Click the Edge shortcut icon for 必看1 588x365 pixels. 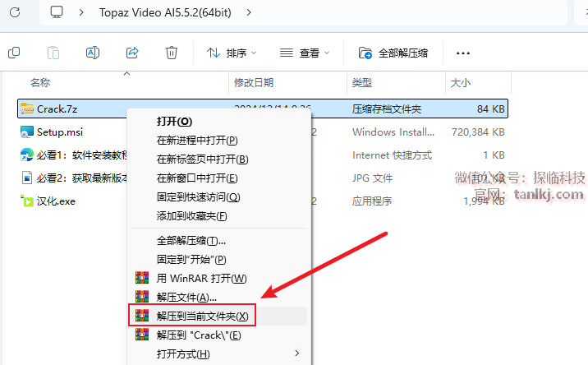tap(27, 155)
